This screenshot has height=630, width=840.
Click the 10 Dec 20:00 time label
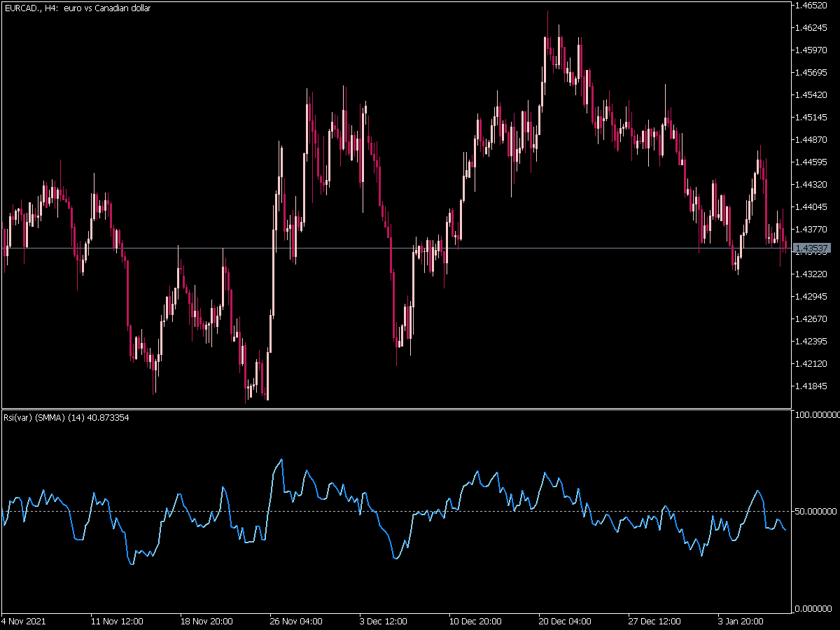pyautogui.click(x=476, y=621)
